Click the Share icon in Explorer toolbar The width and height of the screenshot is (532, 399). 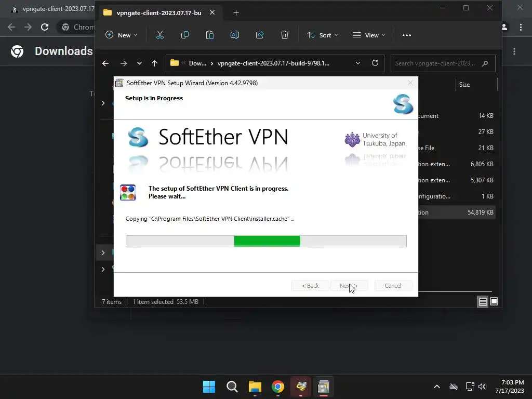point(260,35)
